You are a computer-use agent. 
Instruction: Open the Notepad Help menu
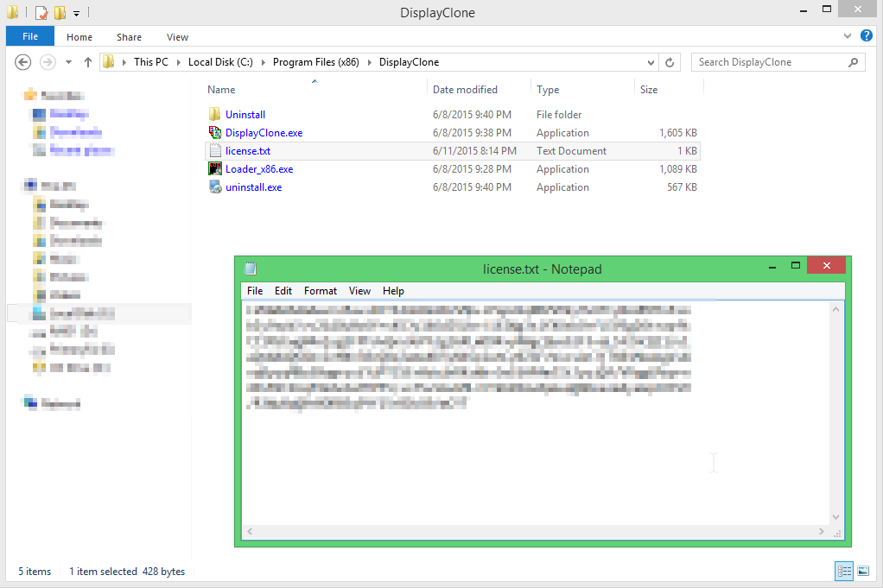click(393, 291)
